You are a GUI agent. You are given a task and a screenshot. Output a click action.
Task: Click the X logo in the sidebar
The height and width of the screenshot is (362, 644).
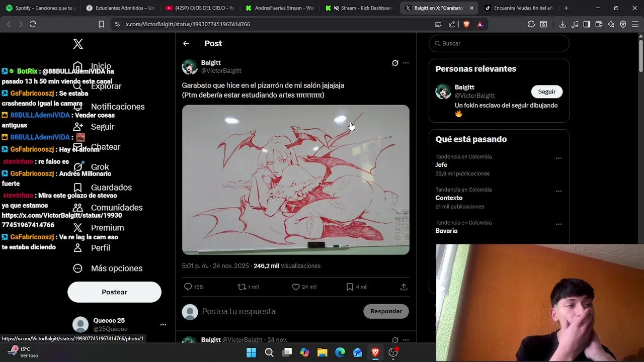click(x=78, y=44)
